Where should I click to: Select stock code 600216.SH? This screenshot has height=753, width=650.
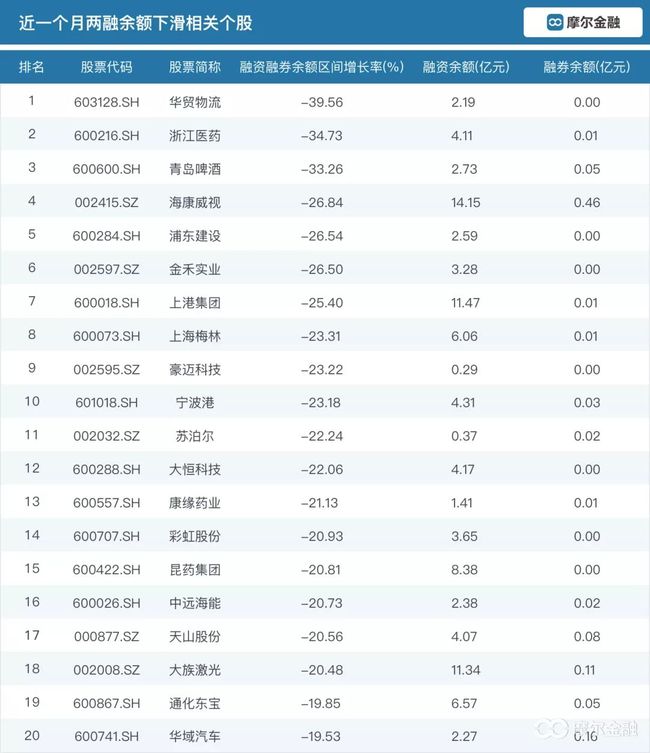tap(107, 135)
